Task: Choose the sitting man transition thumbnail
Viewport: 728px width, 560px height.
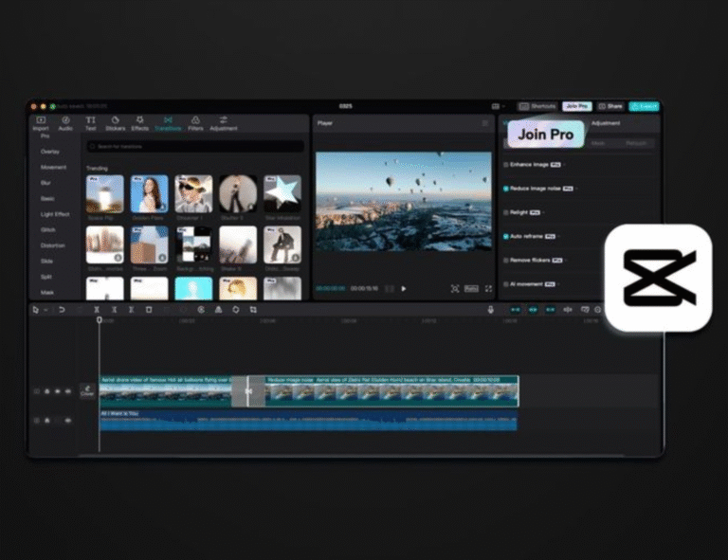Action: (282, 244)
